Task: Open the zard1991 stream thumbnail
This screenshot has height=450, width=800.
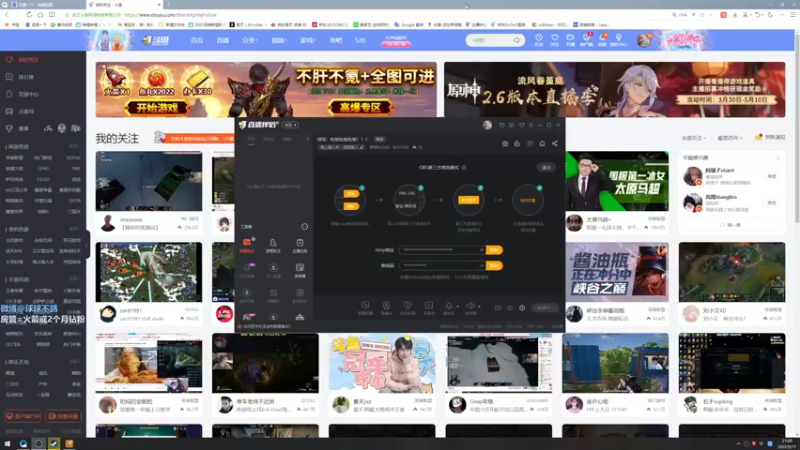Action: coord(149,272)
